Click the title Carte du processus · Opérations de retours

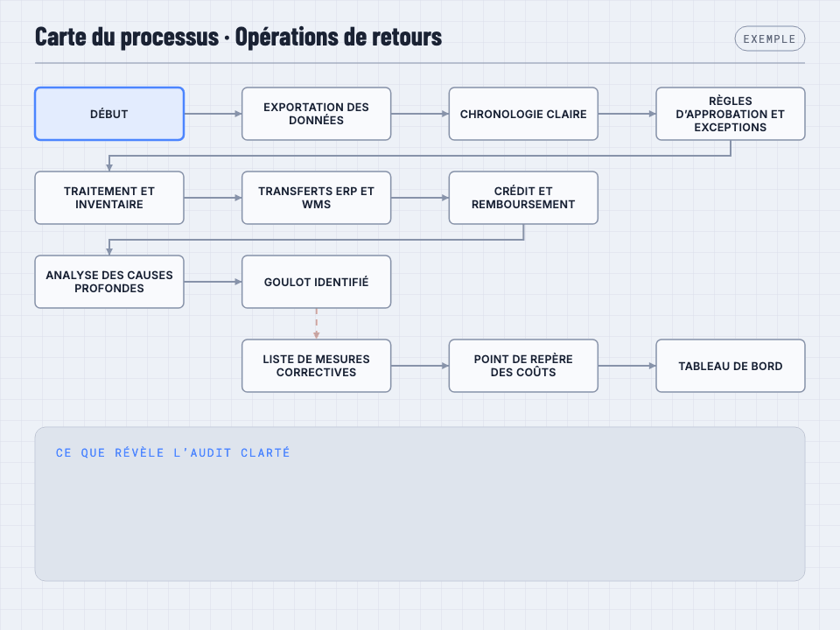pyautogui.click(x=238, y=37)
